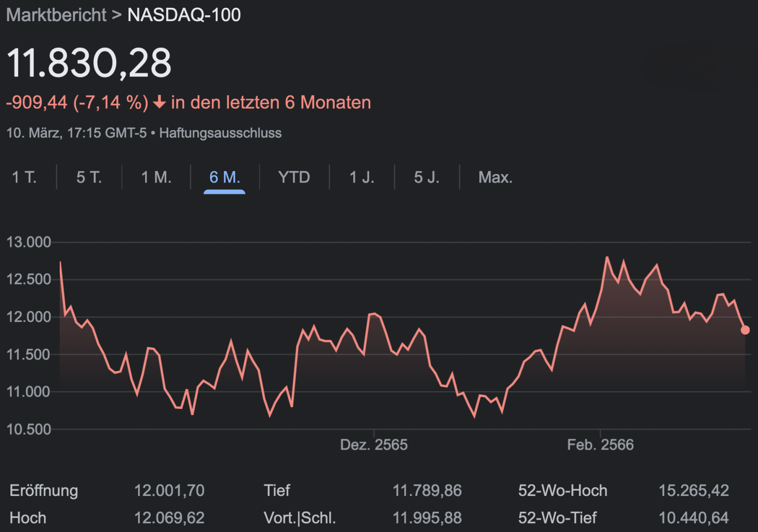Select the 1 J. time span
This screenshot has height=532, width=758.
point(362,177)
